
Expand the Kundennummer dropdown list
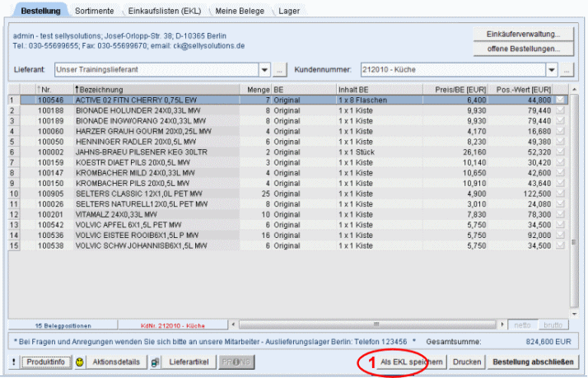[552, 70]
